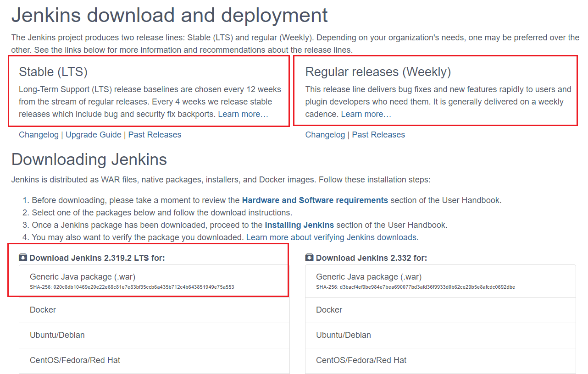
Task: Select Docker under Jenkins 2.319.2 LTS
Action: click(x=154, y=310)
